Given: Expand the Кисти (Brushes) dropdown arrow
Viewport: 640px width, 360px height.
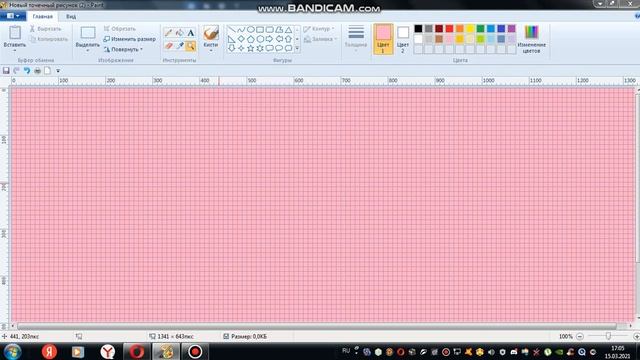Looking at the screenshot, I should (x=211, y=50).
